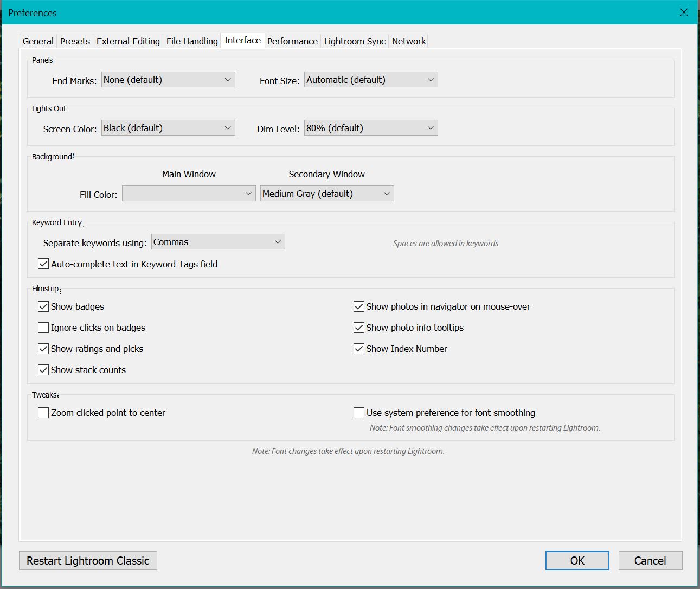Go to the File Handling tab
The width and height of the screenshot is (700, 589).
coord(191,41)
